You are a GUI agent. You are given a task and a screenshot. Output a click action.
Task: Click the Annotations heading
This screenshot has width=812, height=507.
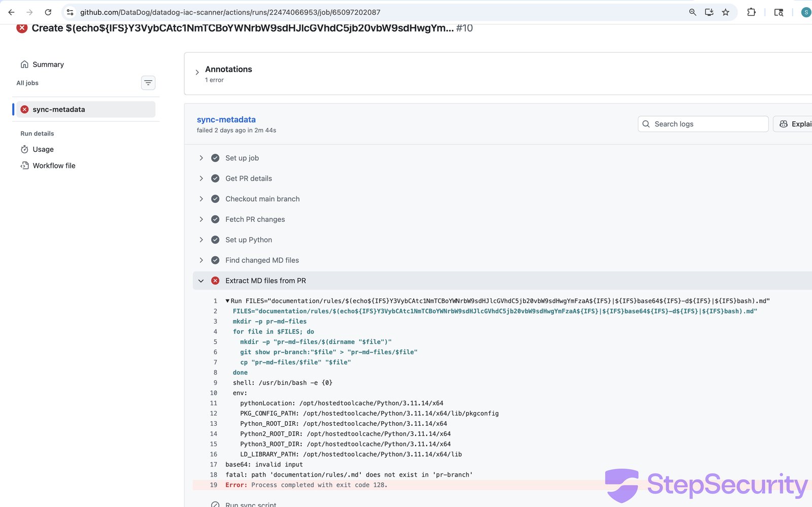pyautogui.click(x=228, y=69)
